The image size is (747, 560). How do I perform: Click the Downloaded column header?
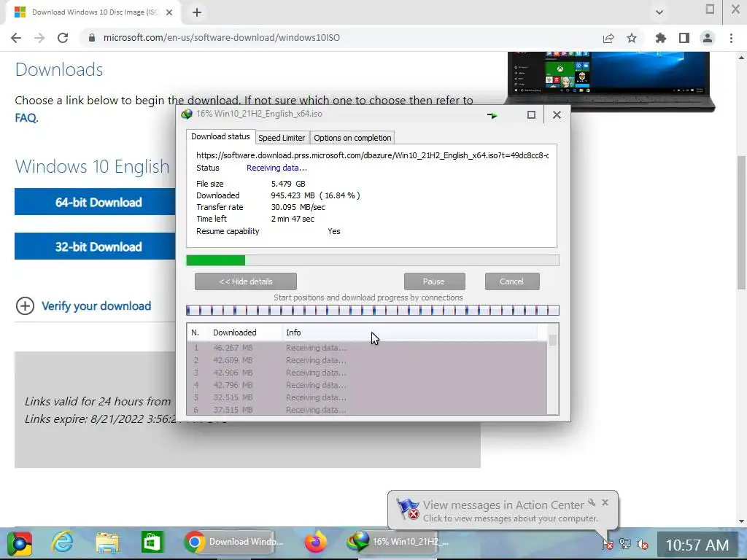coord(245,332)
